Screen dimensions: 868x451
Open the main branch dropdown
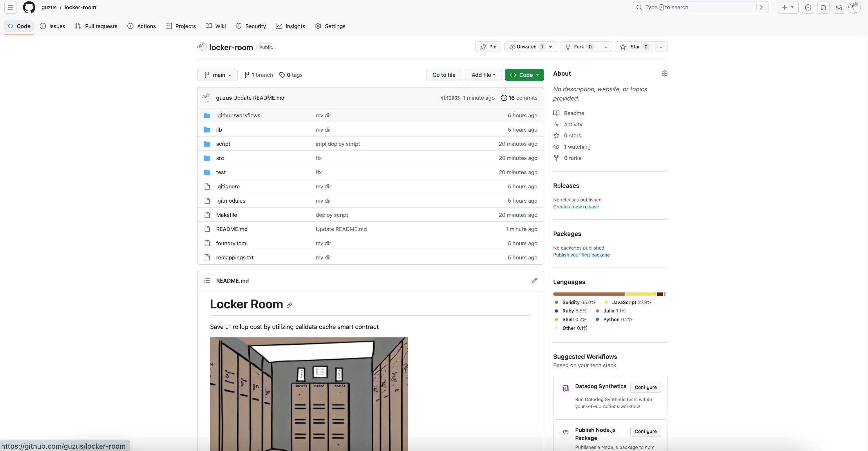(217, 75)
